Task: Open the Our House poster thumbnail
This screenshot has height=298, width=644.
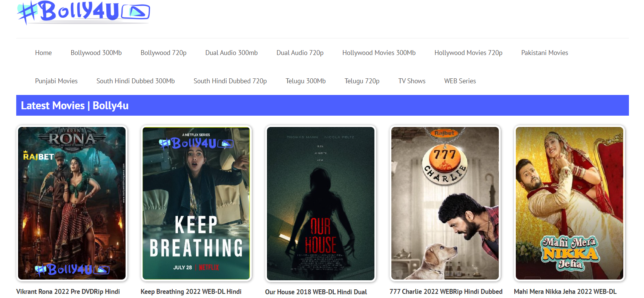Action: point(320,203)
